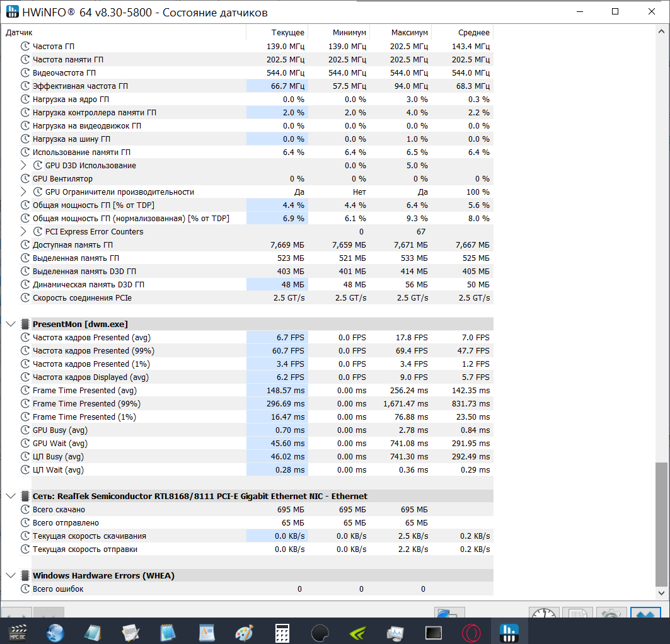This screenshot has height=644, width=670.
Task: Click the clock icon beside GPU Busy (avg)
Action: click(x=25, y=430)
